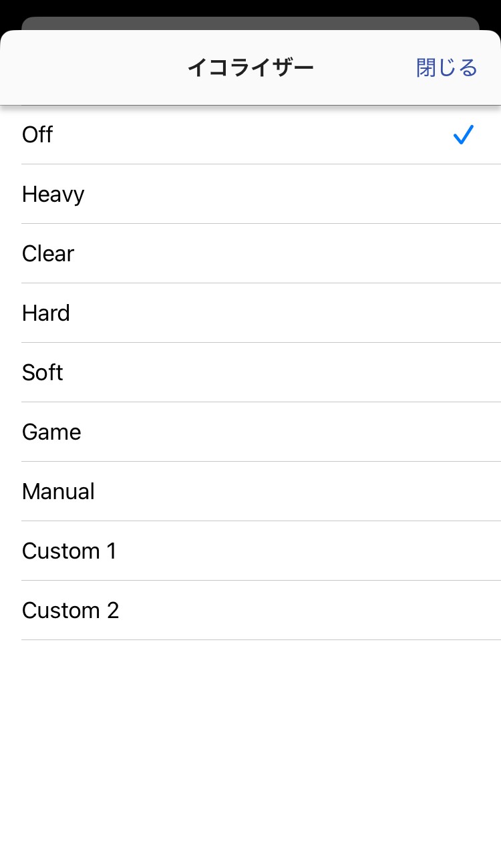
Task: Choose the Heavy equalizer preset
Action: (53, 194)
